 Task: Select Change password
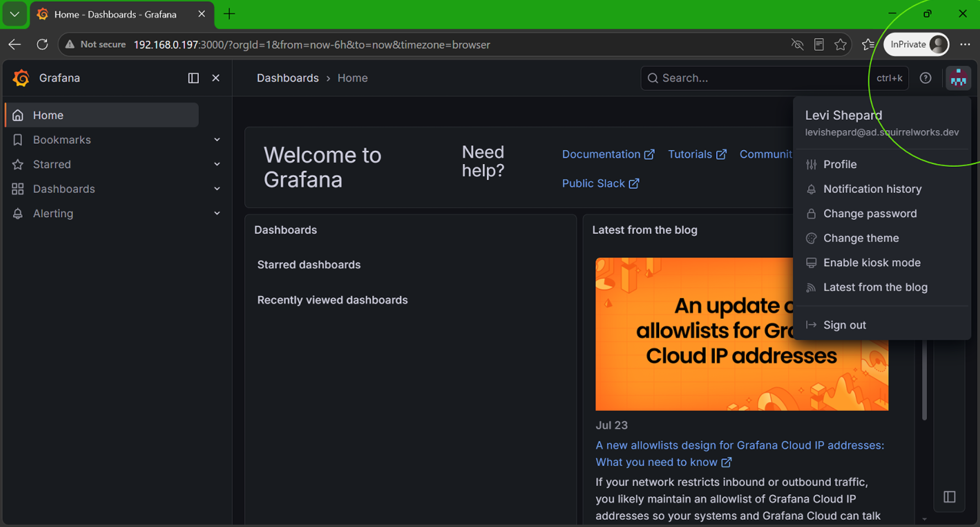[x=882, y=213]
